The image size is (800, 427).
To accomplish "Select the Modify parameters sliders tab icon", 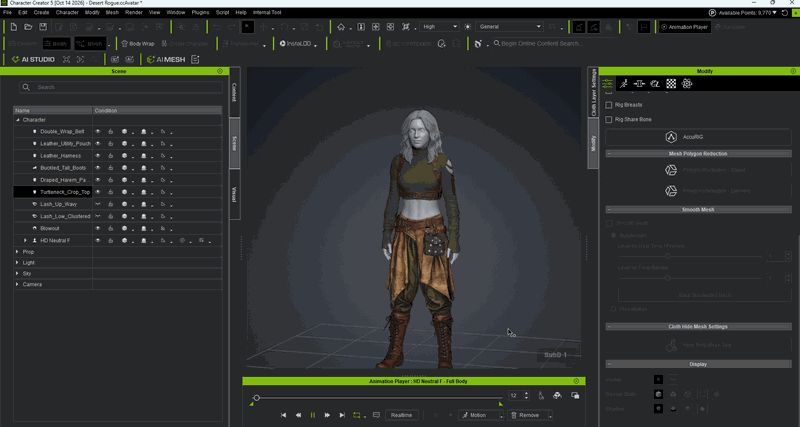I will [607, 84].
